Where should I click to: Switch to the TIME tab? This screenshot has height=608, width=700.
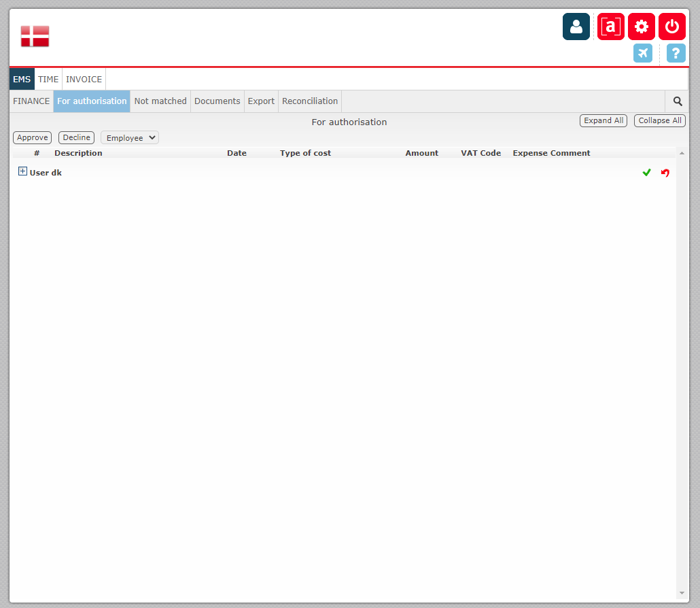click(x=48, y=79)
